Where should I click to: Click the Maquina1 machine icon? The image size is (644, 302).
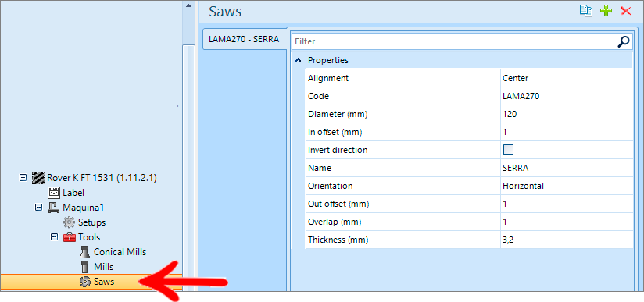54,208
